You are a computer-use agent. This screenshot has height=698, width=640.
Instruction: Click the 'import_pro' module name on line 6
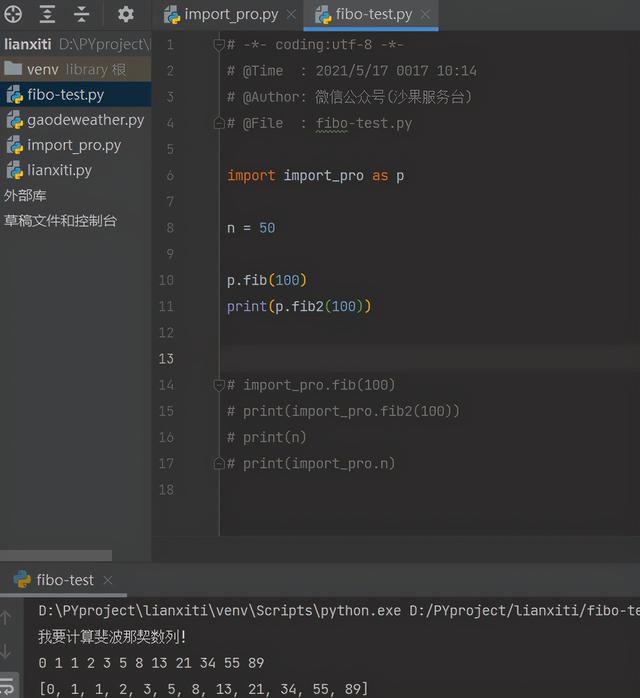pyautogui.click(x=324, y=176)
